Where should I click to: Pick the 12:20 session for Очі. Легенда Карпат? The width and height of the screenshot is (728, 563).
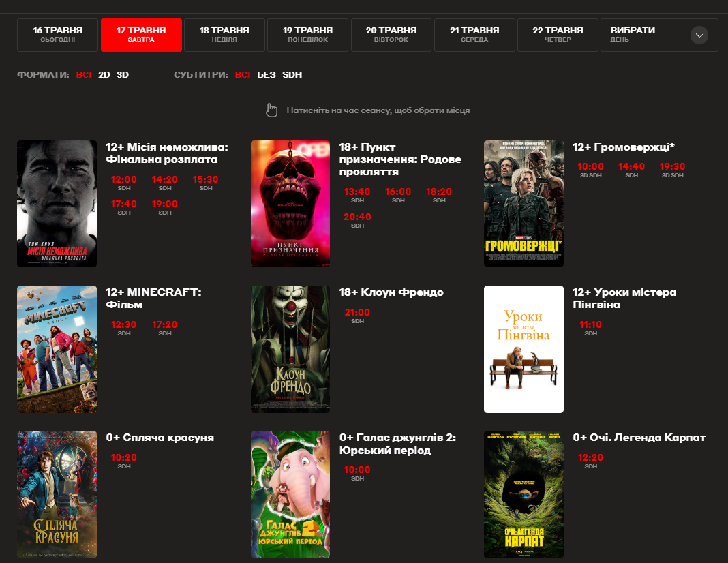click(x=590, y=461)
